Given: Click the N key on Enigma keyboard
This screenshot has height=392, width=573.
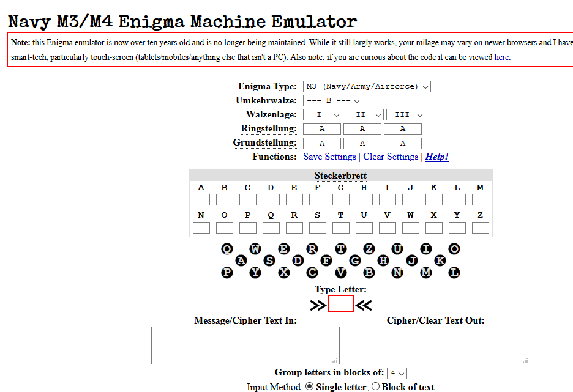Looking at the screenshot, I should click(397, 273).
